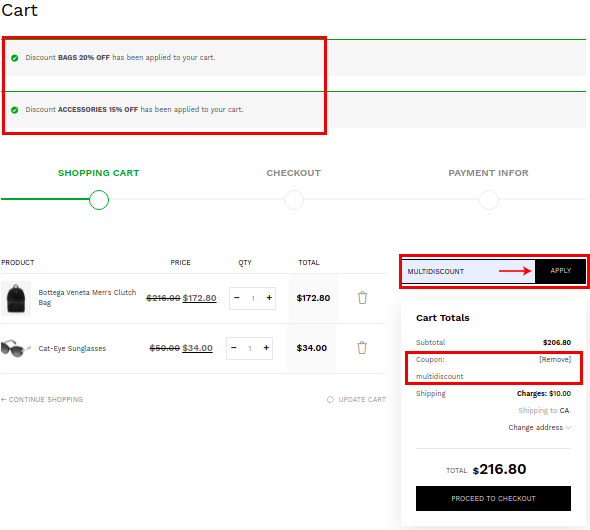Click the Checkout progress circle
The height and width of the screenshot is (530, 590).
(x=294, y=200)
